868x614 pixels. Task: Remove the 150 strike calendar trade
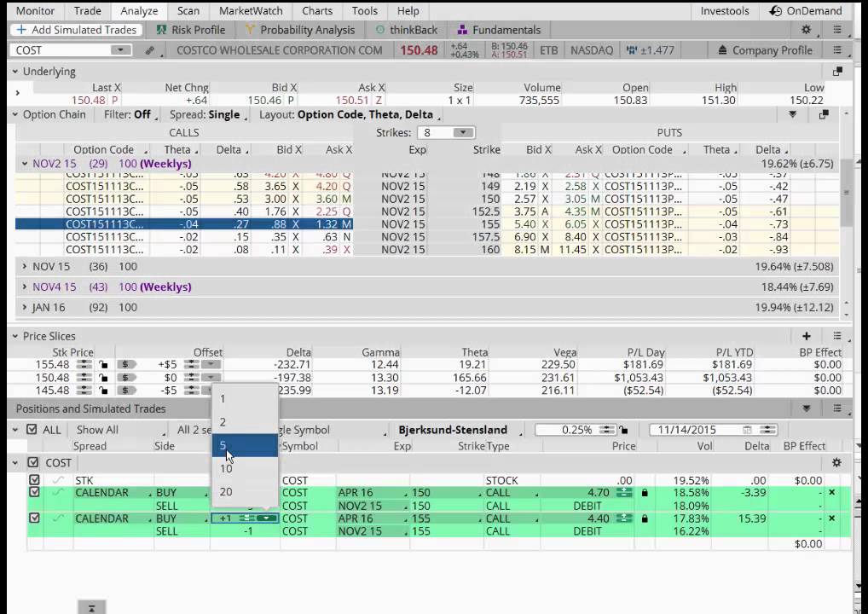pyautogui.click(x=831, y=492)
